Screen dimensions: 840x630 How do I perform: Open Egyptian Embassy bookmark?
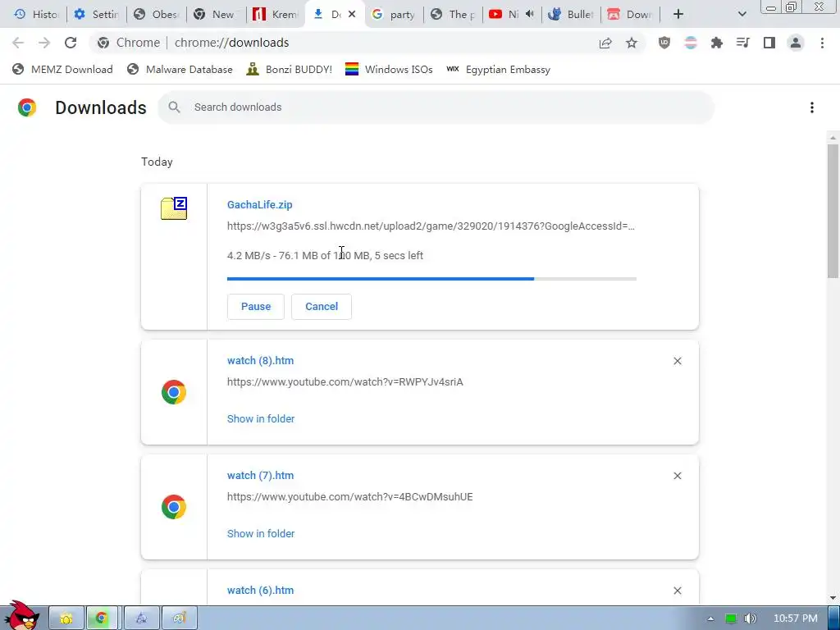point(498,70)
